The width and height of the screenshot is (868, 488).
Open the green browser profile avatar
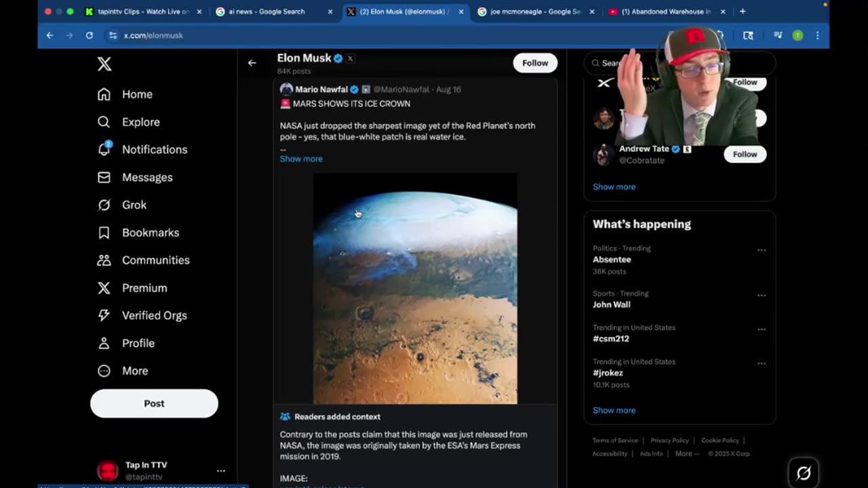797,35
